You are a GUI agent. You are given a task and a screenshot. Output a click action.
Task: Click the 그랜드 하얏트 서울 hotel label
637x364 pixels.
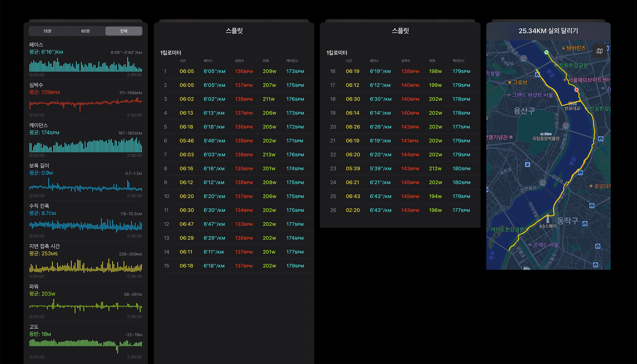point(532,95)
